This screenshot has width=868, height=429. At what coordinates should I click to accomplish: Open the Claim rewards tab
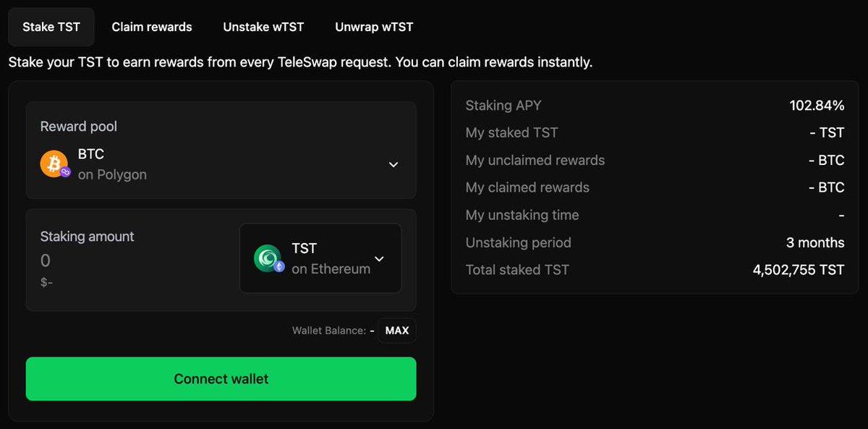coord(152,27)
